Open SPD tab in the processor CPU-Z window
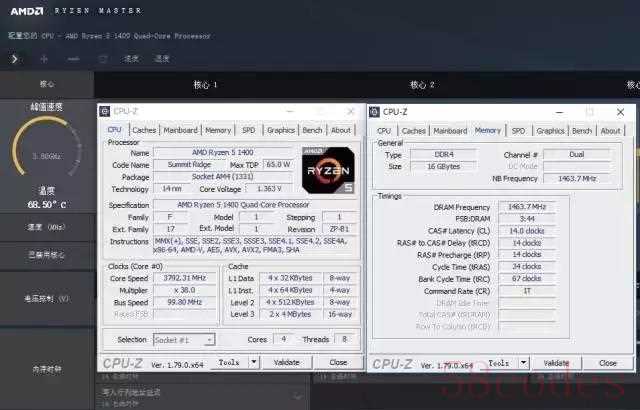Image resolution: width=640 pixels, height=410 pixels. (x=249, y=130)
